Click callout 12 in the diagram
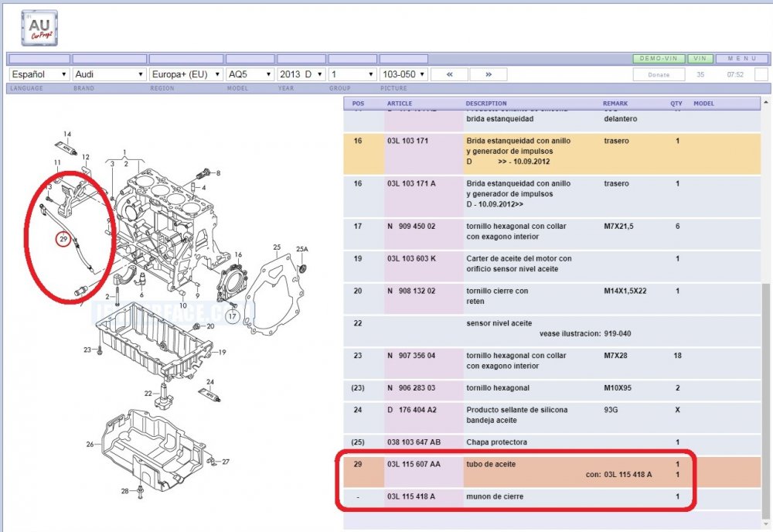 tap(85, 157)
